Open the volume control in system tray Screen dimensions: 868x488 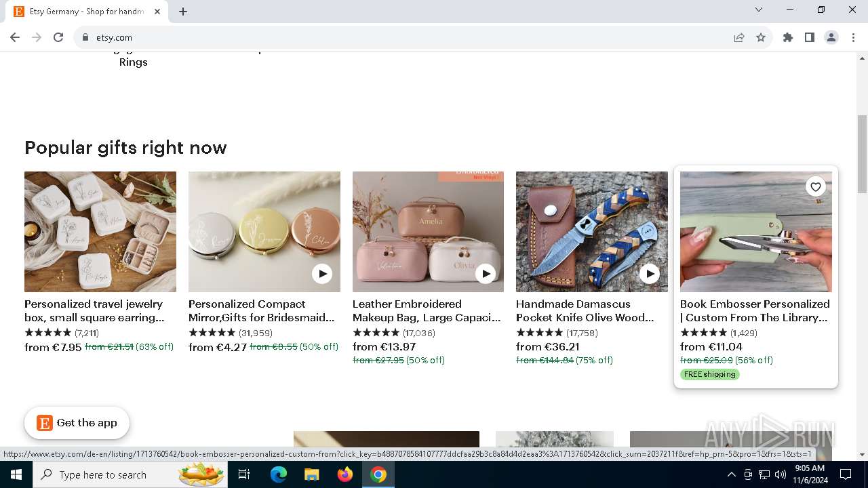[x=780, y=474]
